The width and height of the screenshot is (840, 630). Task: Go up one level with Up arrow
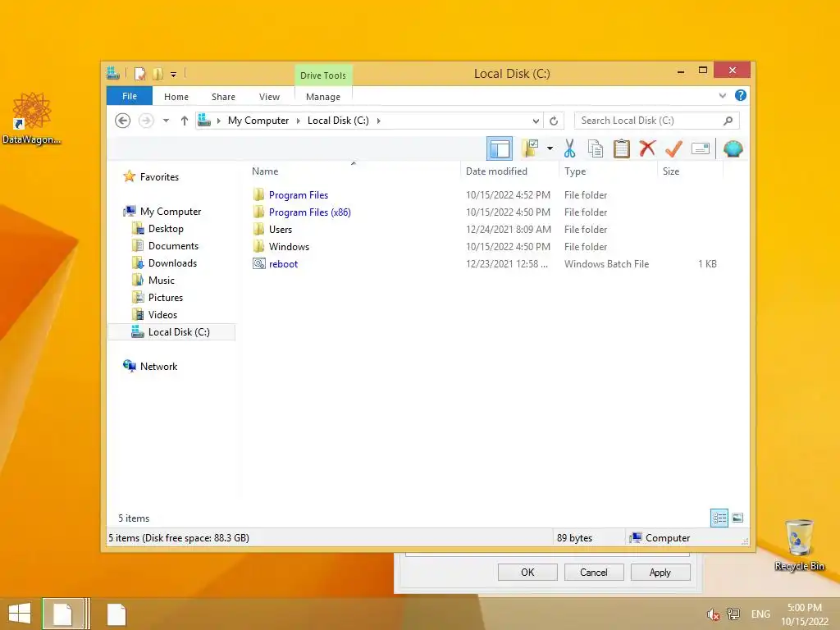[185, 121]
